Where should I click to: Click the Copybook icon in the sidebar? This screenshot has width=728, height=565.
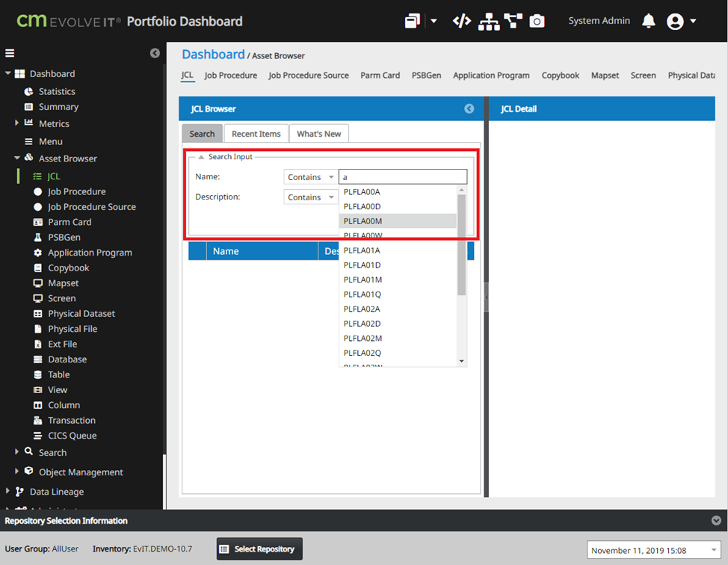point(37,268)
